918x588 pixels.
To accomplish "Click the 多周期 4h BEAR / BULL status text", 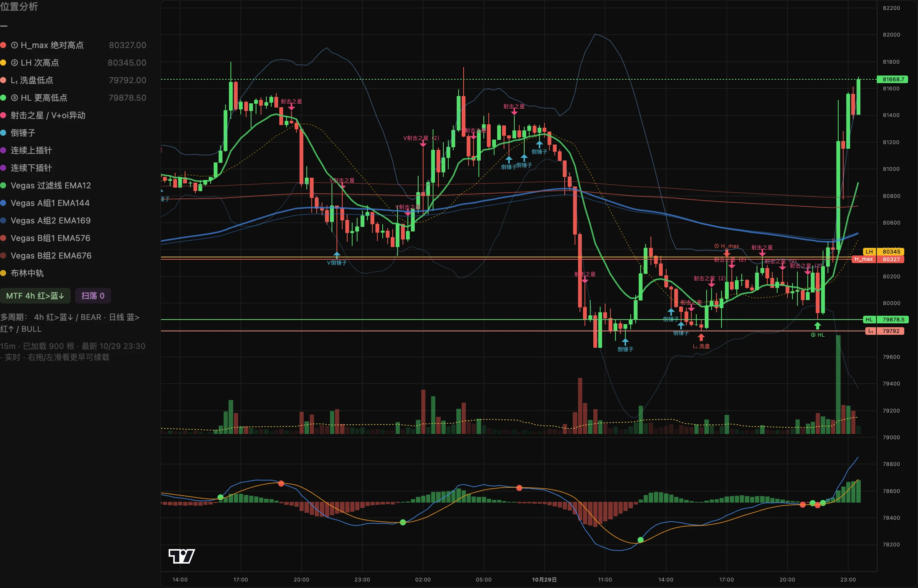I will click(70, 323).
